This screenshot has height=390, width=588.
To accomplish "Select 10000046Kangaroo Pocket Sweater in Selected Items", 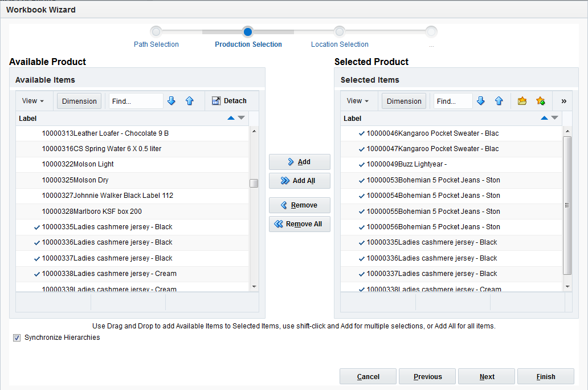I will pyautogui.click(x=451, y=133).
